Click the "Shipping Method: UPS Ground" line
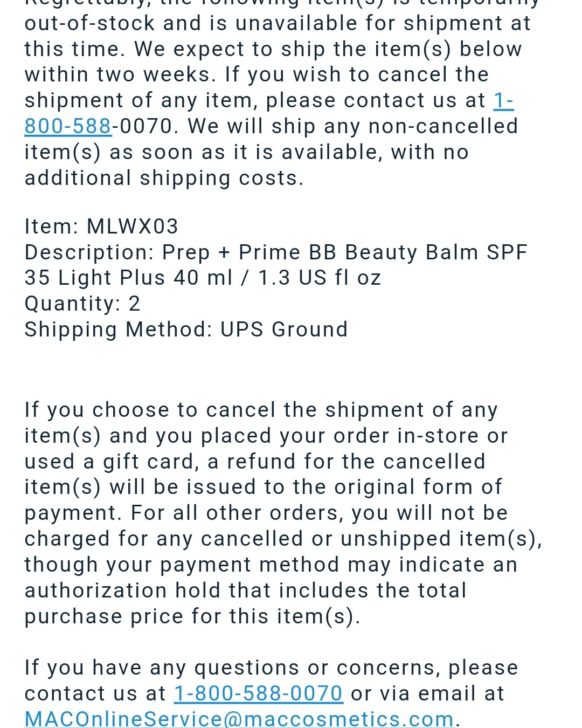The height and width of the screenshot is (728, 582). coord(186,330)
